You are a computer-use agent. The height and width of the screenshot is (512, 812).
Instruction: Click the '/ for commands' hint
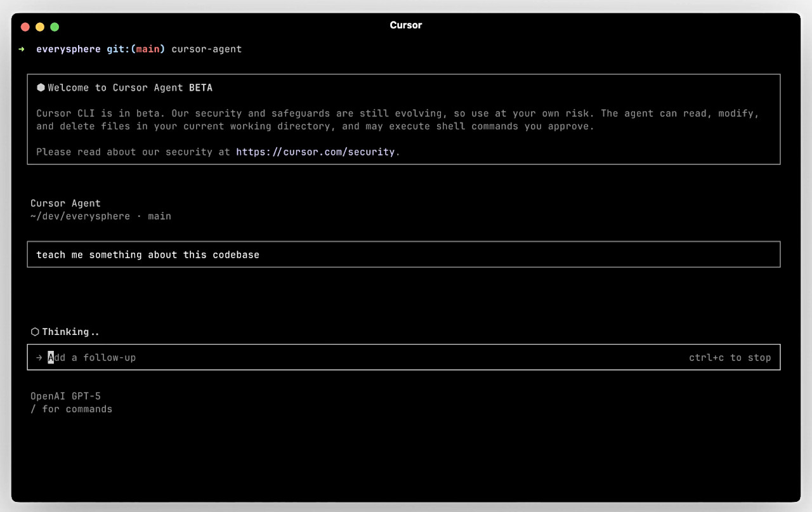coord(71,409)
